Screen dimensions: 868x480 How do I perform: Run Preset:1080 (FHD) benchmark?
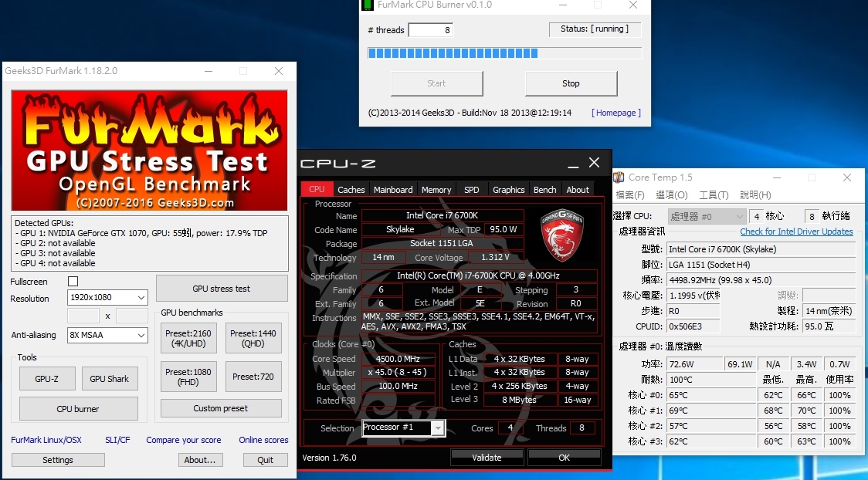tap(188, 377)
